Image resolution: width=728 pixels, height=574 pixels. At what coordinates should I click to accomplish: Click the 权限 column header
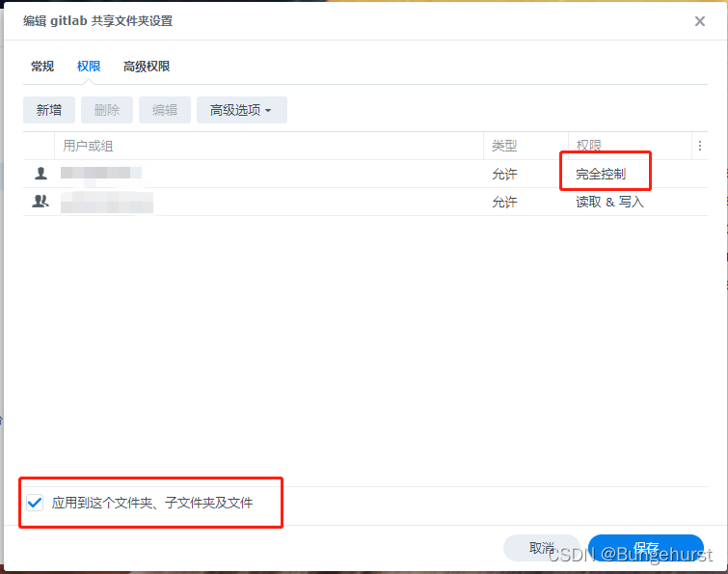pos(630,146)
